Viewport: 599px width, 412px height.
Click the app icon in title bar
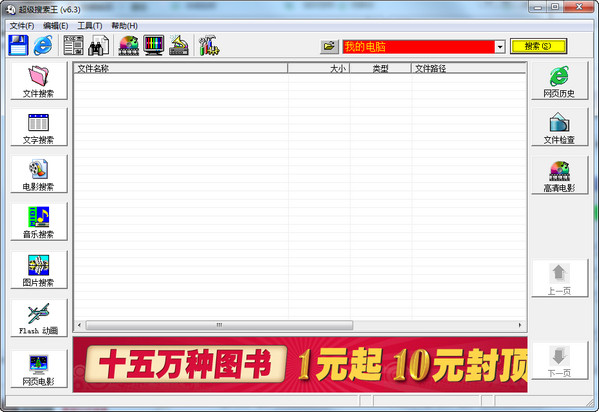[11, 9]
